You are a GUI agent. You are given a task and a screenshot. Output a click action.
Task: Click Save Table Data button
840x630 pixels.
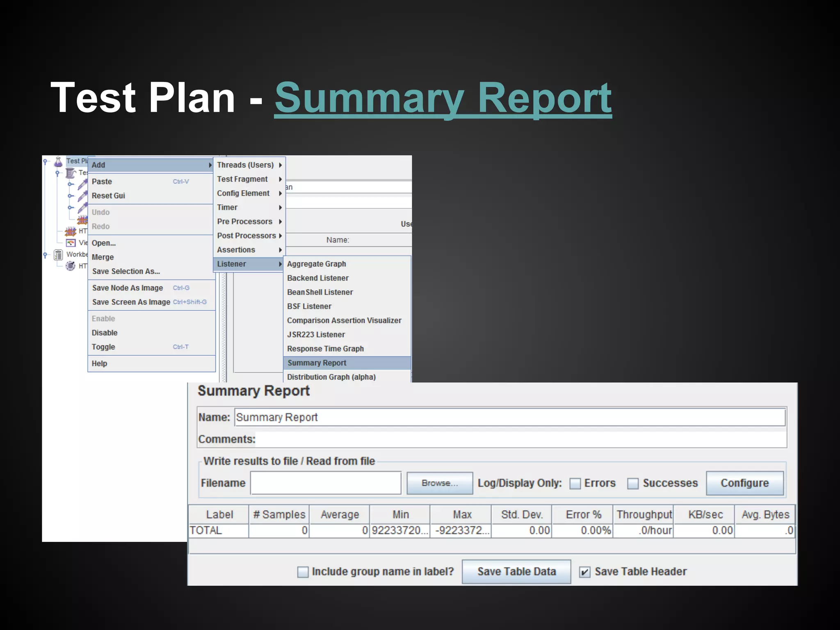[x=516, y=571]
